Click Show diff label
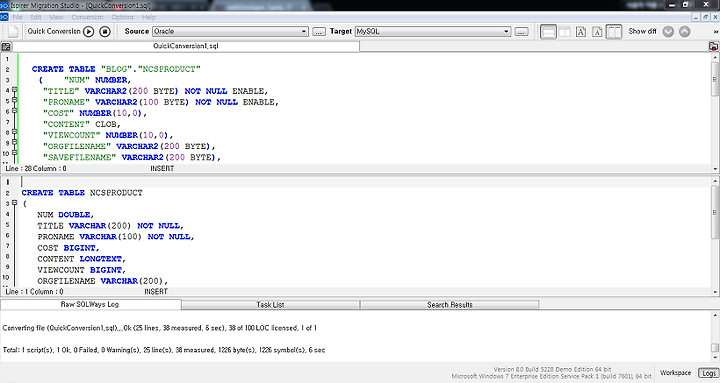The width and height of the screenshot is (720, 383). pyautogui.click(x=642, y=31)
